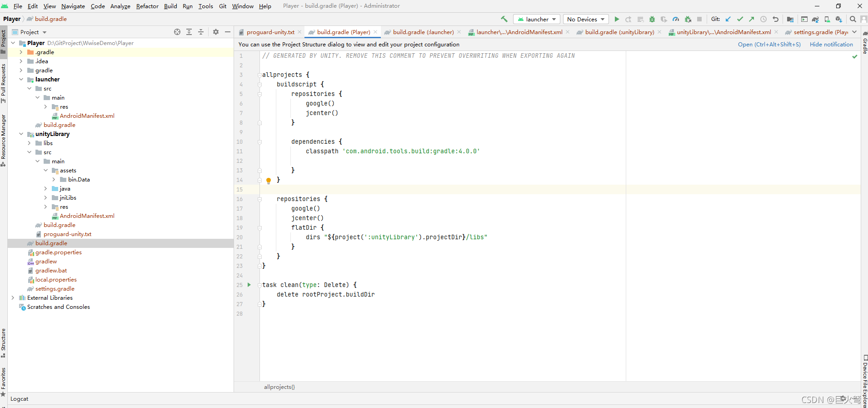Rollback changes with the undo arrow icon
Screen dimensions: 868x408
coord(775,19)
